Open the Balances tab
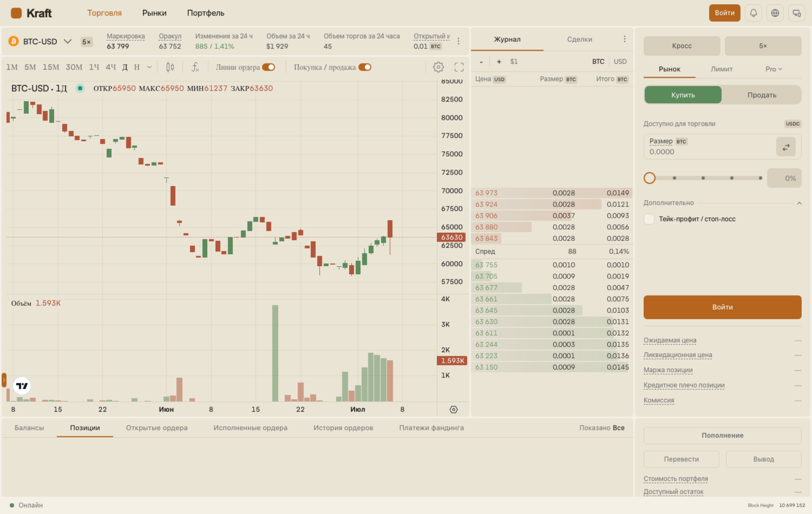Screen dimensions: 812x514 pyautogui.click(x=29, y=428)
